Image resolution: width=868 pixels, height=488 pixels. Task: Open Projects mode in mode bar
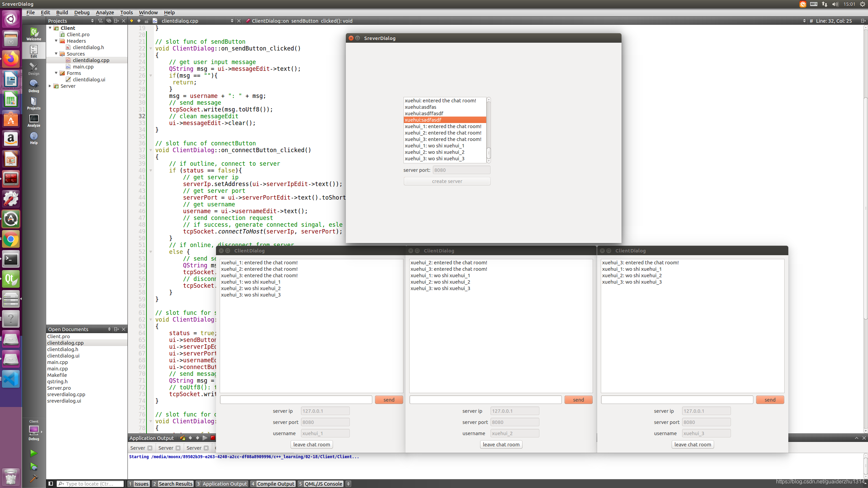point(34,103)
